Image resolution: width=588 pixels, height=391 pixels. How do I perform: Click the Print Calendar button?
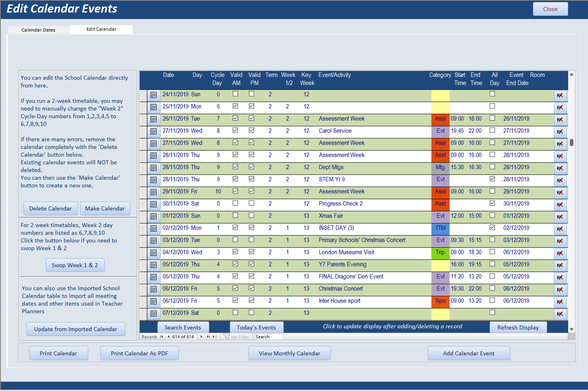[58, 353]
